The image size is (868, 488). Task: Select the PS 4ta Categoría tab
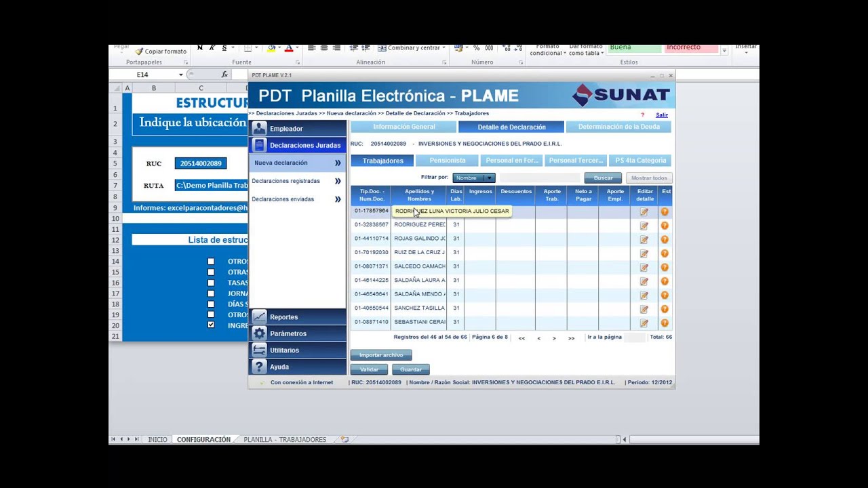click(x=641, y=161)
